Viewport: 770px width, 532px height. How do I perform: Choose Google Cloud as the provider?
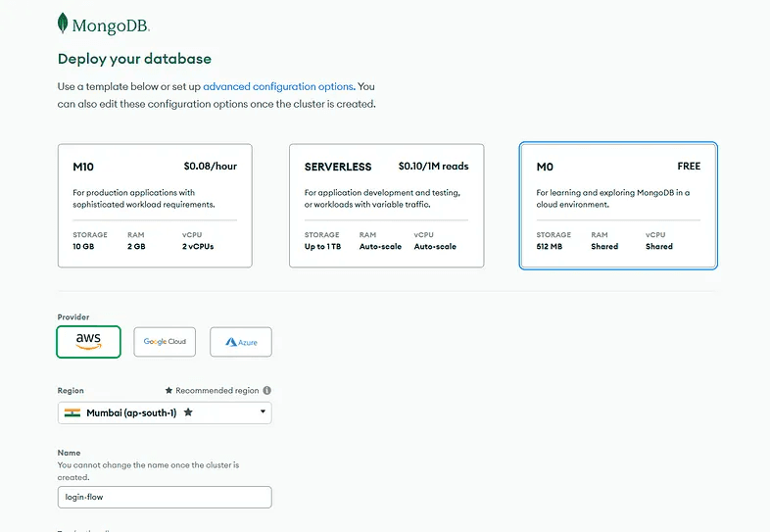click(x=165, y=341)
